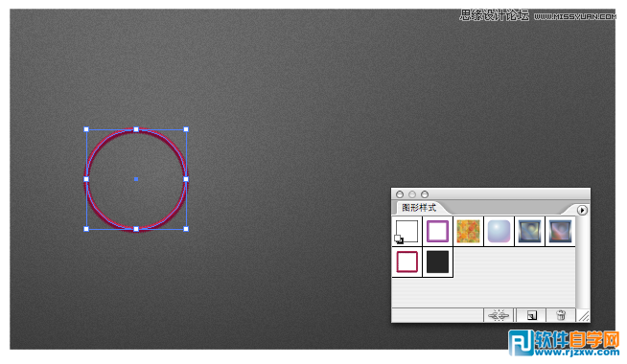
Task: Click the panel resize grip corner
Action: [584, 316]
